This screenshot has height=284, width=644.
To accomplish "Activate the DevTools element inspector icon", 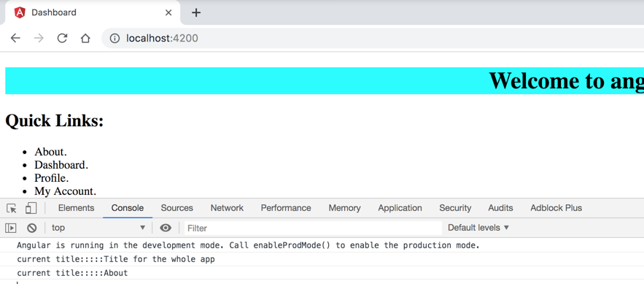I will tap(12, 208).
